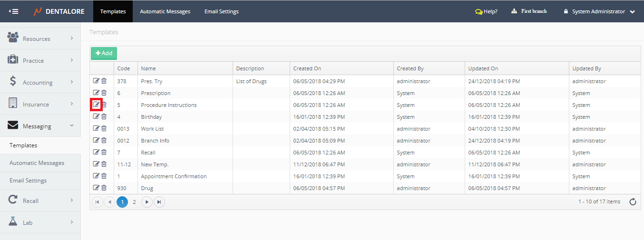Open the Help chat icon
Screen dimensions: 644x240
click(478, 11)
